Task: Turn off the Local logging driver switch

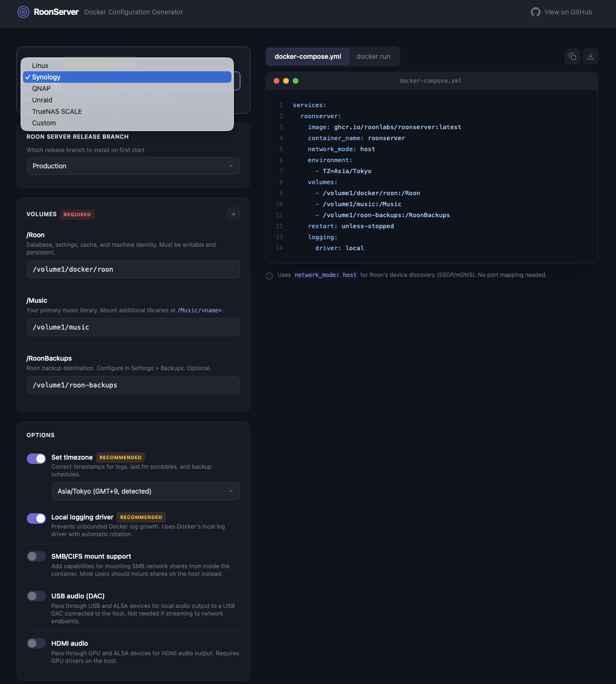Action: click(36, 519)
